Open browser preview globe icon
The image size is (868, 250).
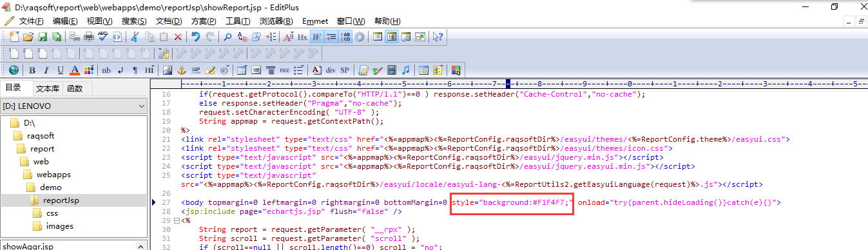14,70
